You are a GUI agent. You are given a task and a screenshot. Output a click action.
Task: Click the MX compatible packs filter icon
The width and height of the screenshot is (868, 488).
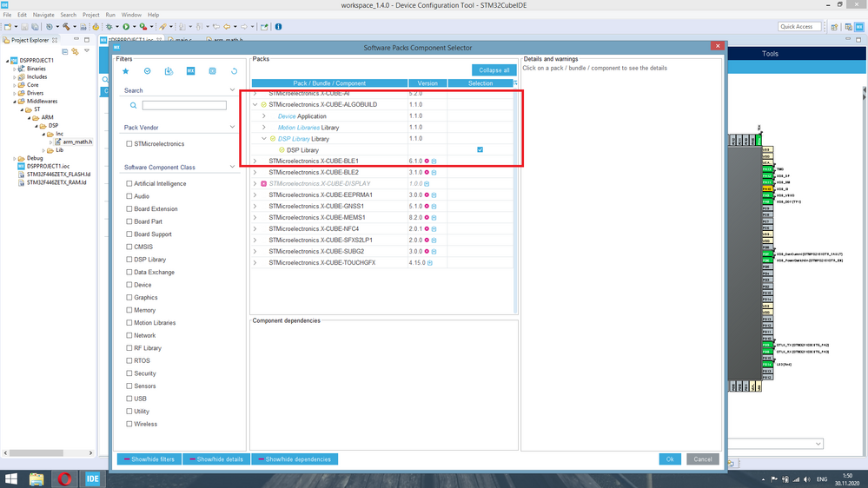[x=190, y=71]
